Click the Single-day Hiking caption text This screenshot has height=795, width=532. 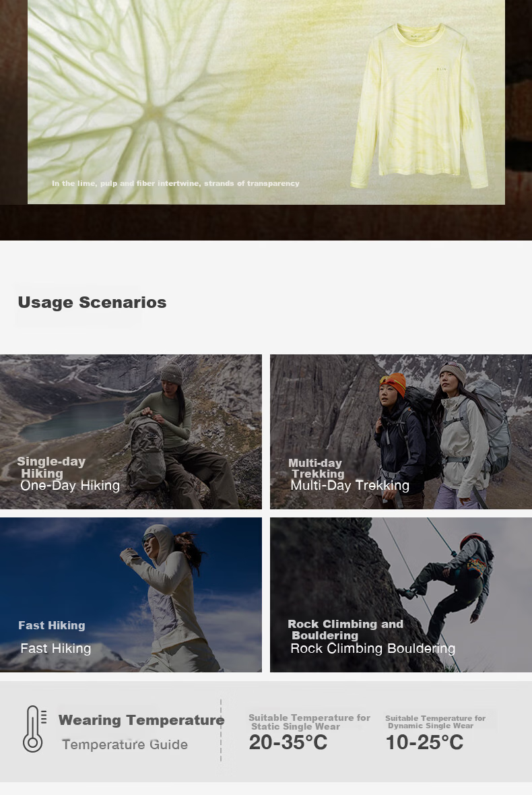pos(51,467)
